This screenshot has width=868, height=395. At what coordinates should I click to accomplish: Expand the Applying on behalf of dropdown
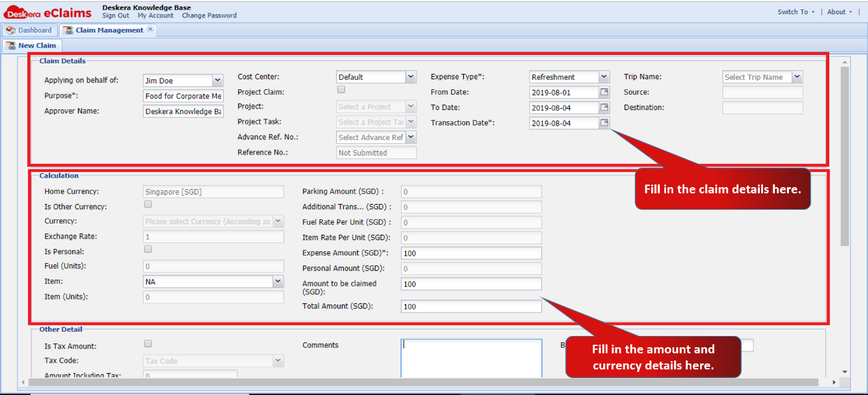[217, 80]
